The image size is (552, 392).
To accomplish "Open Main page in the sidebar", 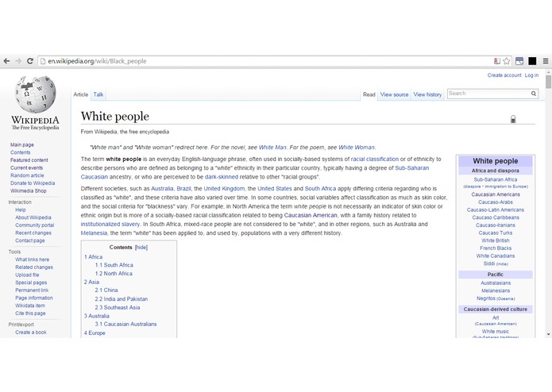I will coord(22,145).
